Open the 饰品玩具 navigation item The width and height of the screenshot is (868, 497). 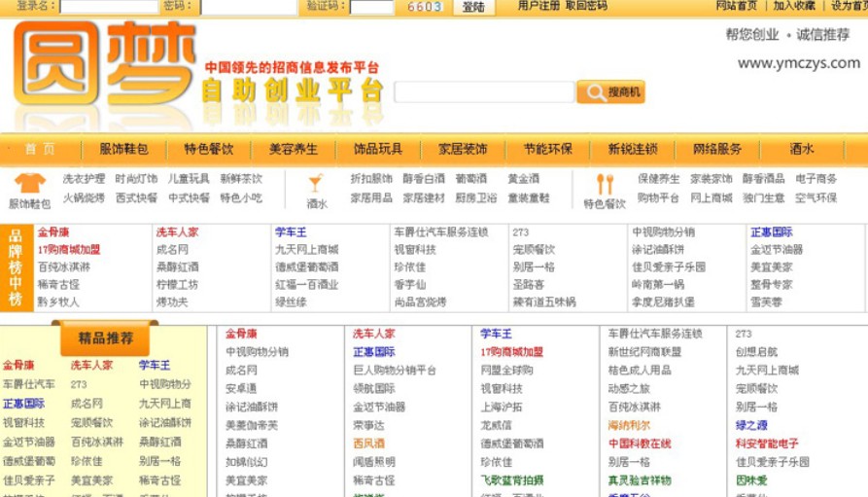[378, 149]
